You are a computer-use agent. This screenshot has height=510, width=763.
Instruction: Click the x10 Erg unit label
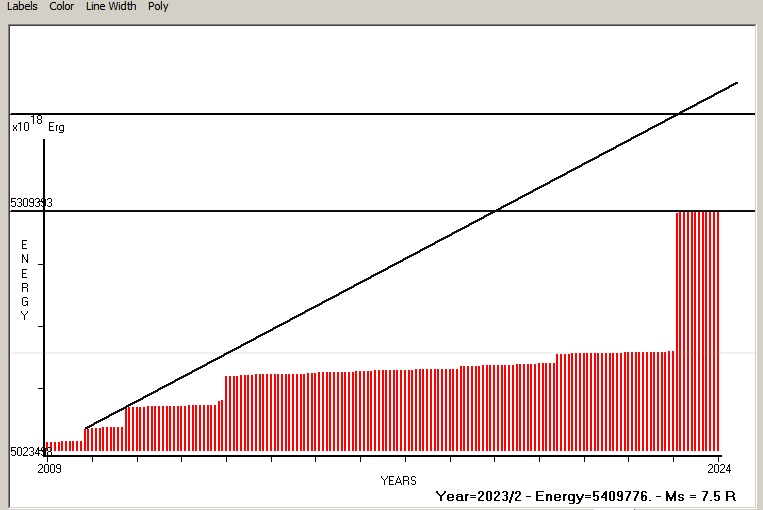(x=38, y=126)
